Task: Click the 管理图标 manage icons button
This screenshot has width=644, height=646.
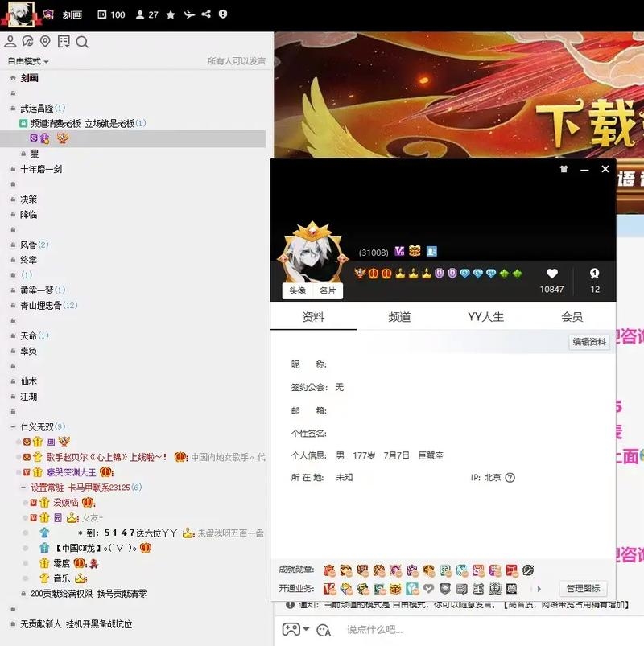Action: point(584,587)
